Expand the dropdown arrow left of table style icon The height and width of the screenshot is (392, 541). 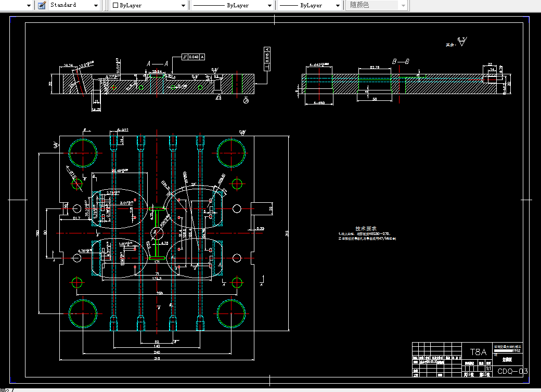(x=29, y=6)
